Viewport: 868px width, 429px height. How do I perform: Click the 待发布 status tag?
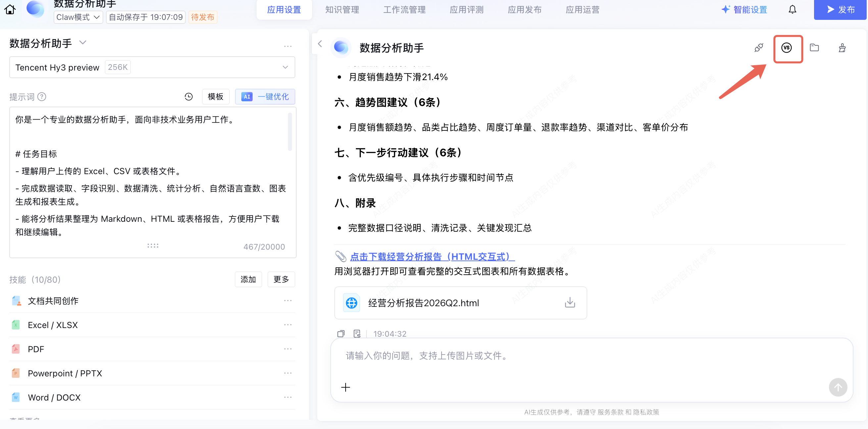pos(203,17)
